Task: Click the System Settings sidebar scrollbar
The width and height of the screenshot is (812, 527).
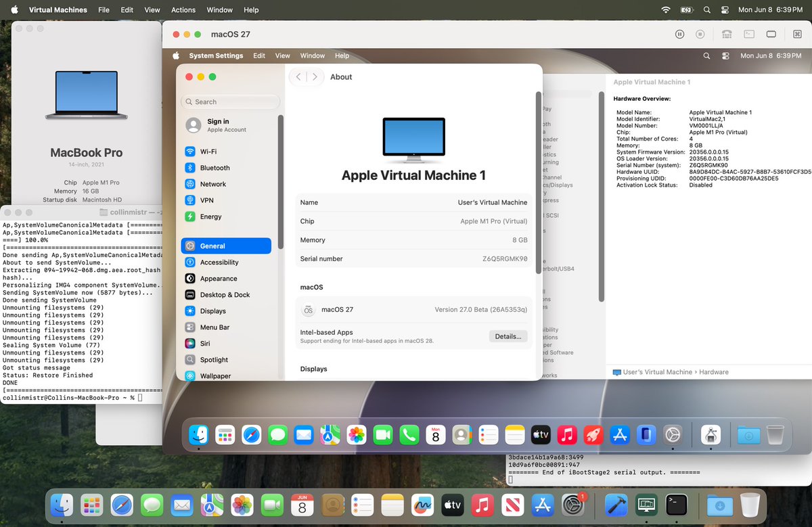Action: (280, 183)
